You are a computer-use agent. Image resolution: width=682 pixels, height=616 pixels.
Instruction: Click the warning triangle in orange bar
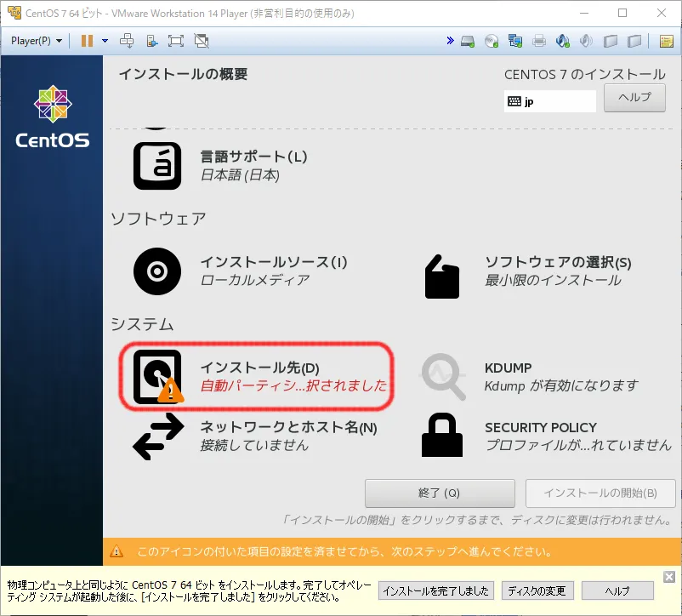tap(117, 551)
